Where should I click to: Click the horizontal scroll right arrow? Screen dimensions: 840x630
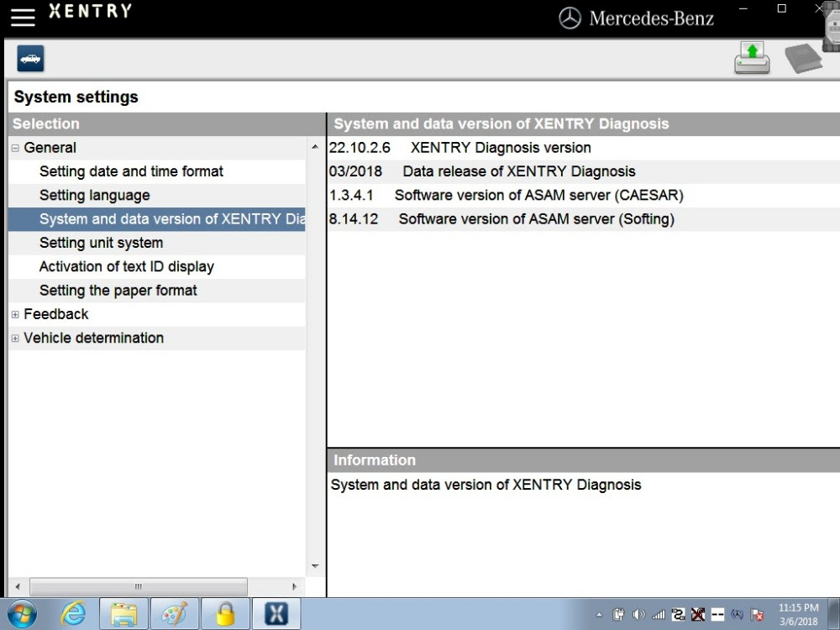coord(294,586)
